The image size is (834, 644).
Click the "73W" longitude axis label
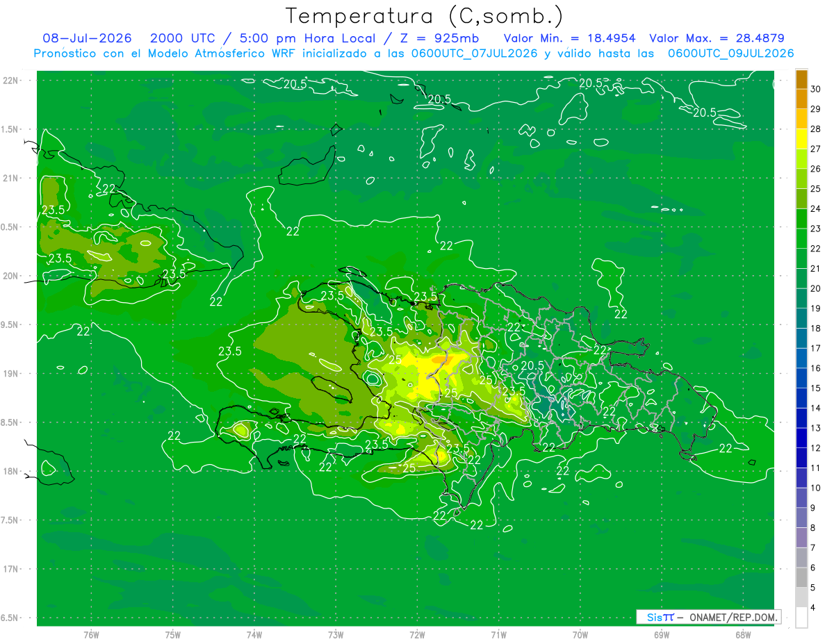tap(336, 634)
